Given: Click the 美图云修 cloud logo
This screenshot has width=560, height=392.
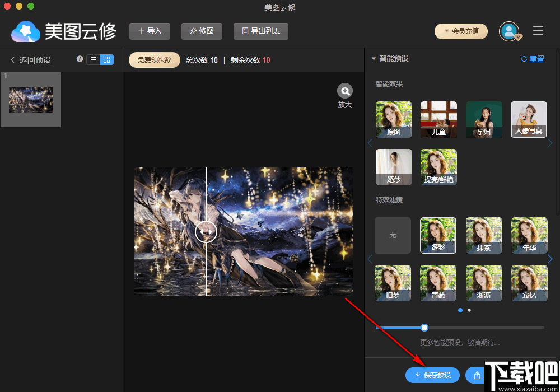Looking at the screenshot, I should 25,31.
